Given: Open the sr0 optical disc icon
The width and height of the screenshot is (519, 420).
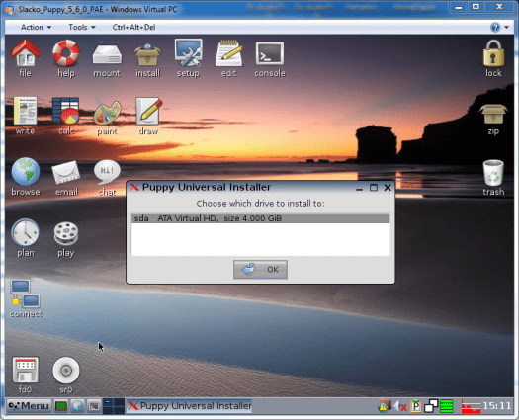Looking at the screenshot, I should [66, 371].
